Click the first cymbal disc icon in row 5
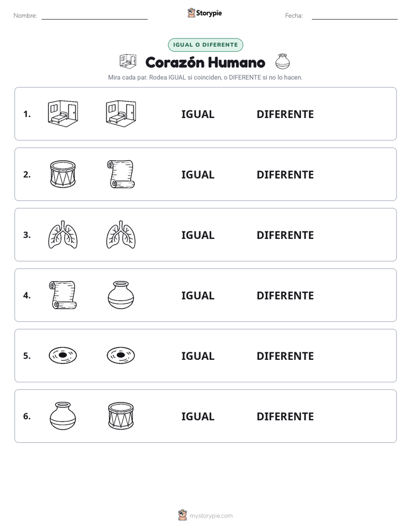 [63, 355]
